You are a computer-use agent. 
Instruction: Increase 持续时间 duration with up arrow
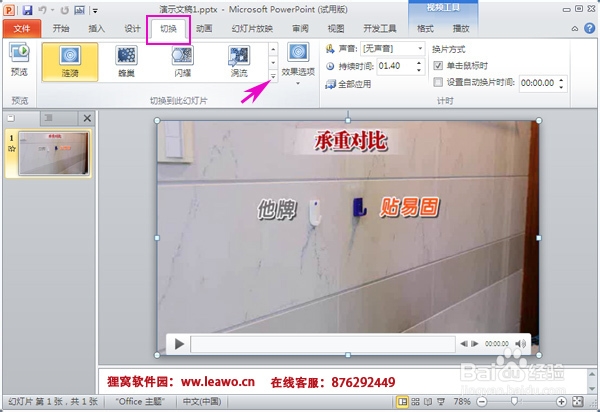coord(419,63)
